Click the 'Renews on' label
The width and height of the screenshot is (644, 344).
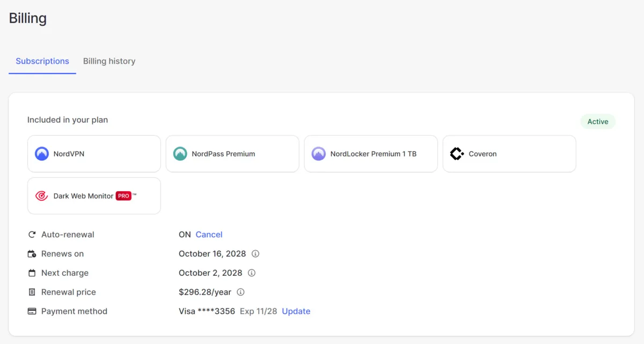tap(62, 254)
